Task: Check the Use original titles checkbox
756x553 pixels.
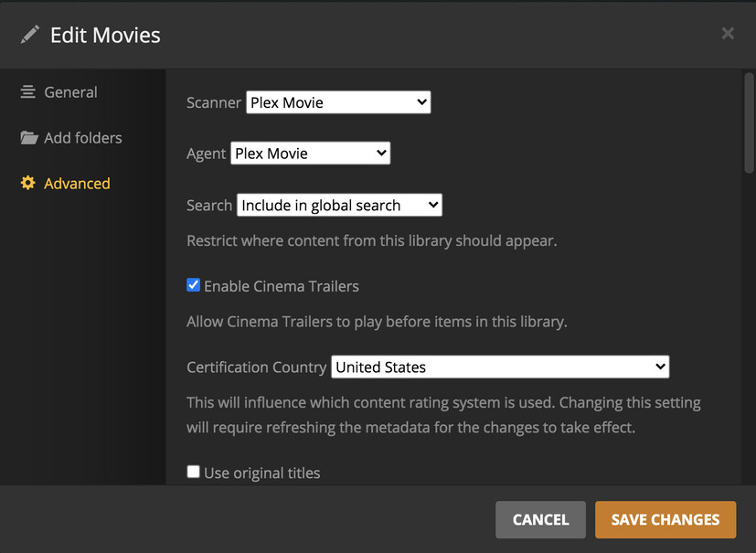Action: tap(193, 473)
